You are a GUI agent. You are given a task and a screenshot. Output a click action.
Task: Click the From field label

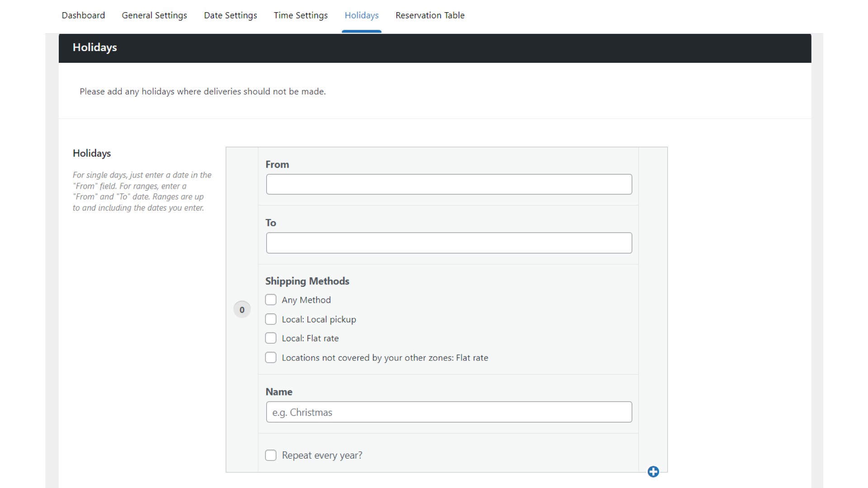point(277,164)
